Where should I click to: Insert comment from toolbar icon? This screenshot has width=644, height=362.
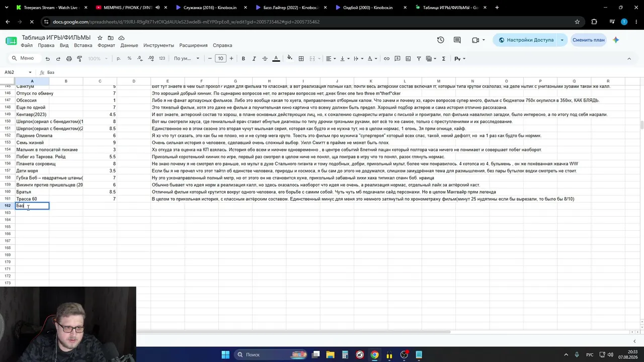tap(397, 59)
